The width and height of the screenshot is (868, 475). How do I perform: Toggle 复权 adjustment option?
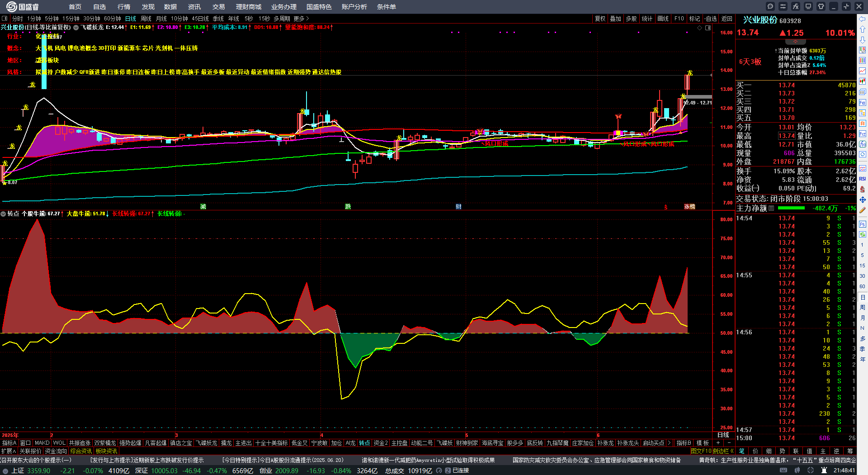600,19
